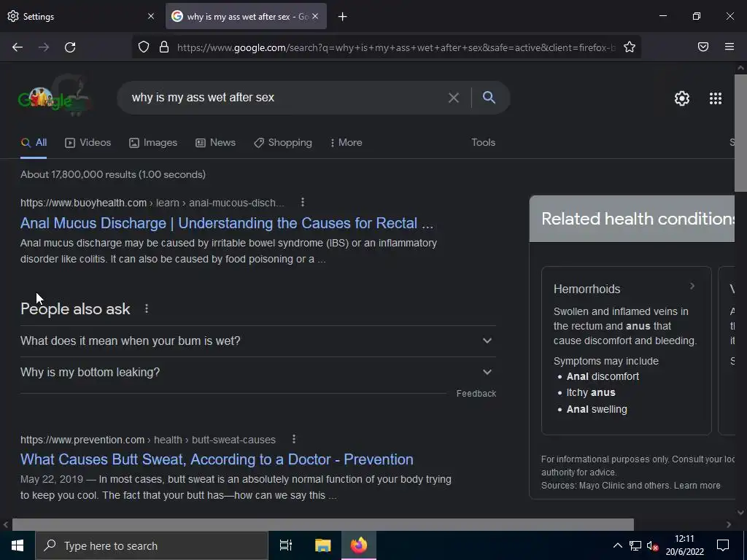Open the tracking protection shield icon
747x560 pixels.
click(x=144, y=47)
